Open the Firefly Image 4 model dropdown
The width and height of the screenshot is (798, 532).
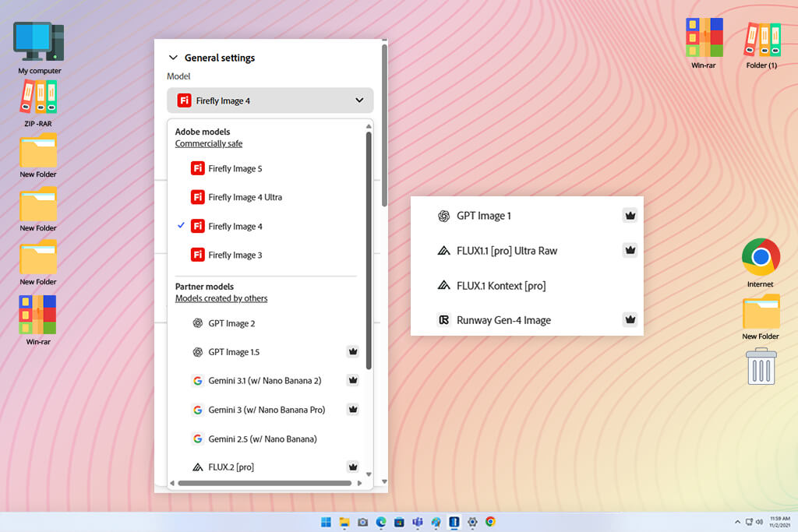[270, 100]
